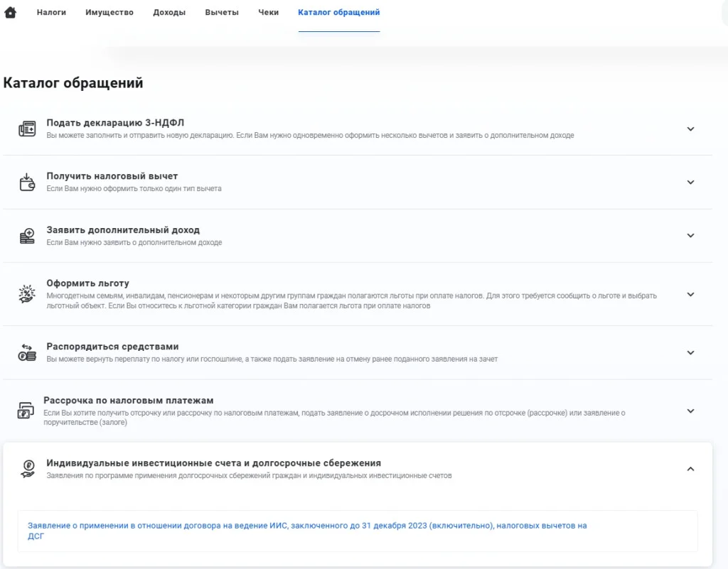Viewport: 728px width, 569px height.
Task: Expand the Получить налоговый вычет chevron
Action: [x=690, y=183]
